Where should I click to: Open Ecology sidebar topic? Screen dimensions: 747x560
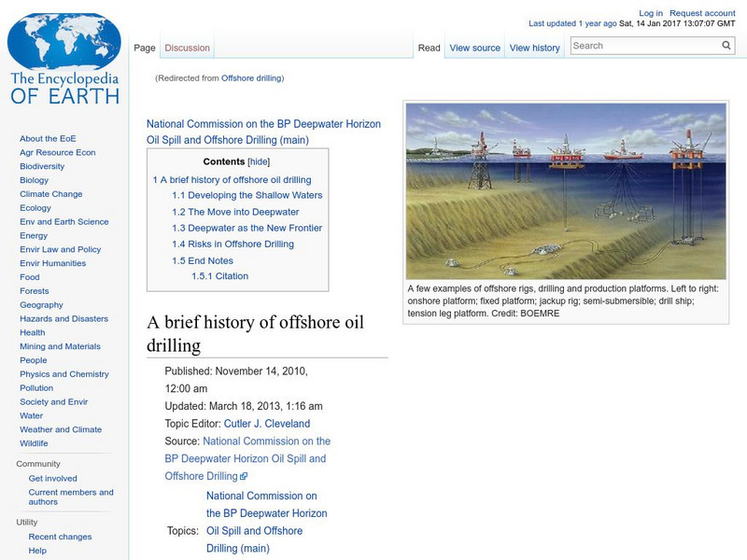click(35, 207)
